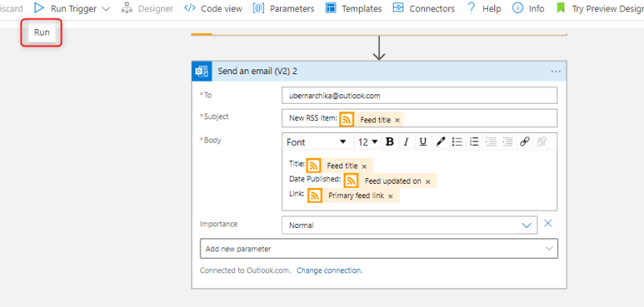Click the Run Trigger play icon
The width and height of the screenshot is (644, 307).
click(x=39, y=8)
